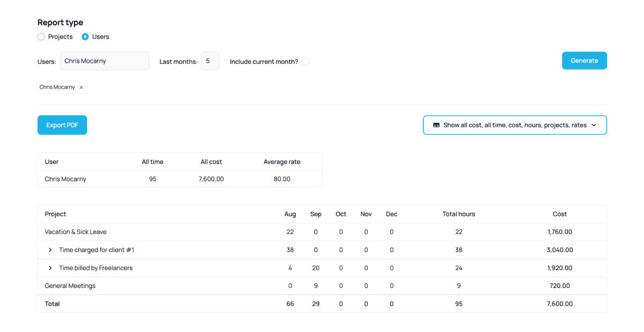This screenshot has width=644, height=332.
Task: Click the Generate button
Action: pos(584,61)
